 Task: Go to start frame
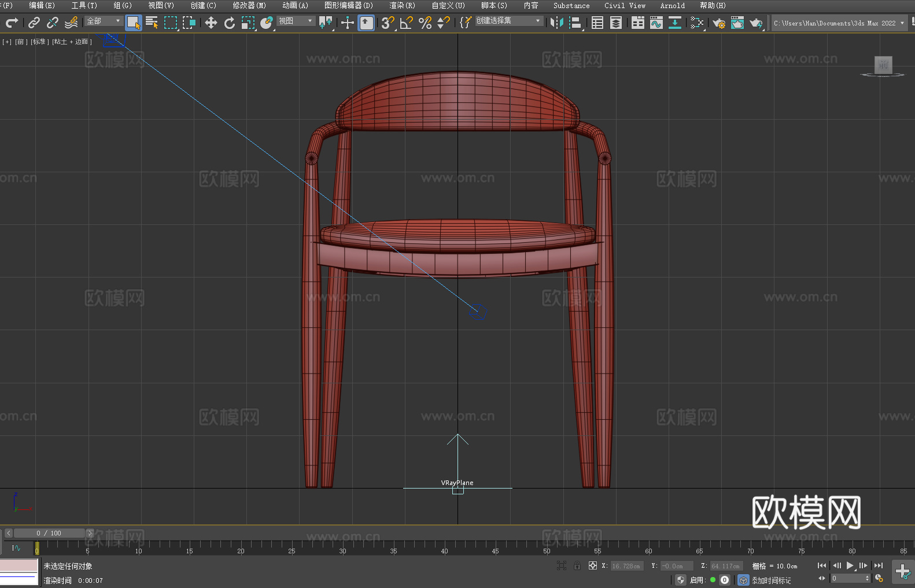pos(821,565)
